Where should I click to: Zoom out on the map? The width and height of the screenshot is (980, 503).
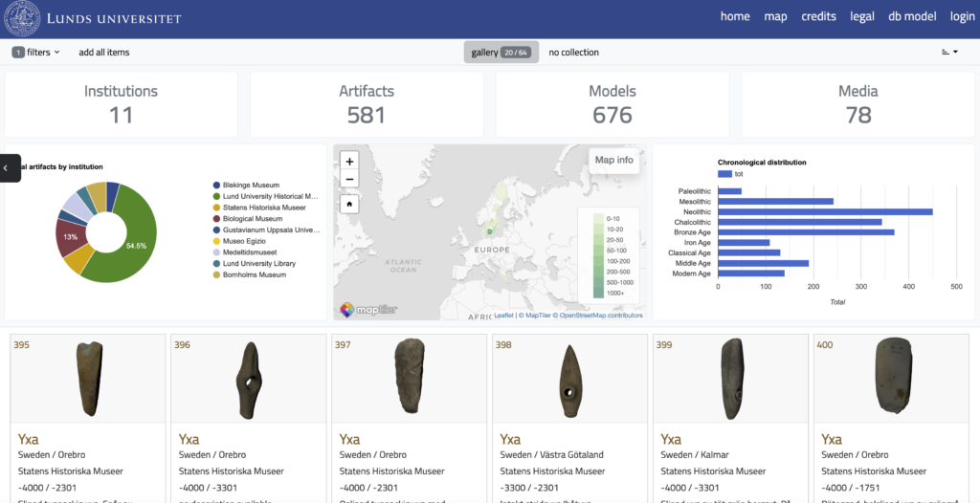pos(349,180)
